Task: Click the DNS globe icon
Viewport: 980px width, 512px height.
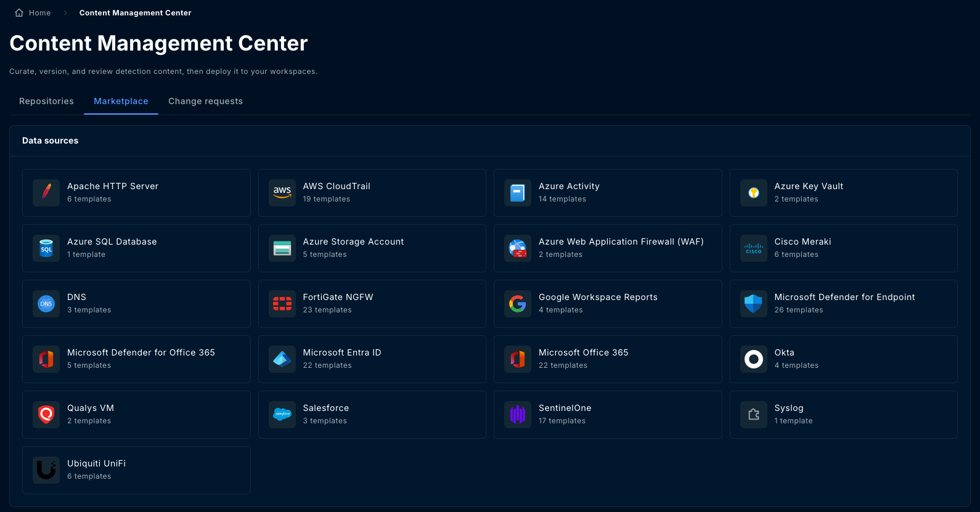Action: coord(46,304)
